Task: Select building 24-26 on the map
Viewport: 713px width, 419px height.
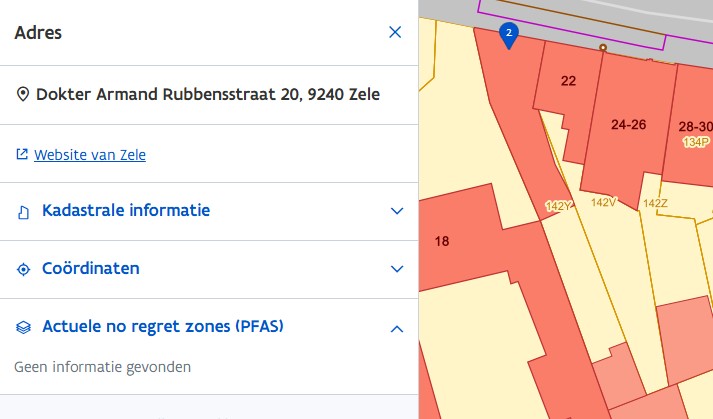Action: tap(628, 125)
